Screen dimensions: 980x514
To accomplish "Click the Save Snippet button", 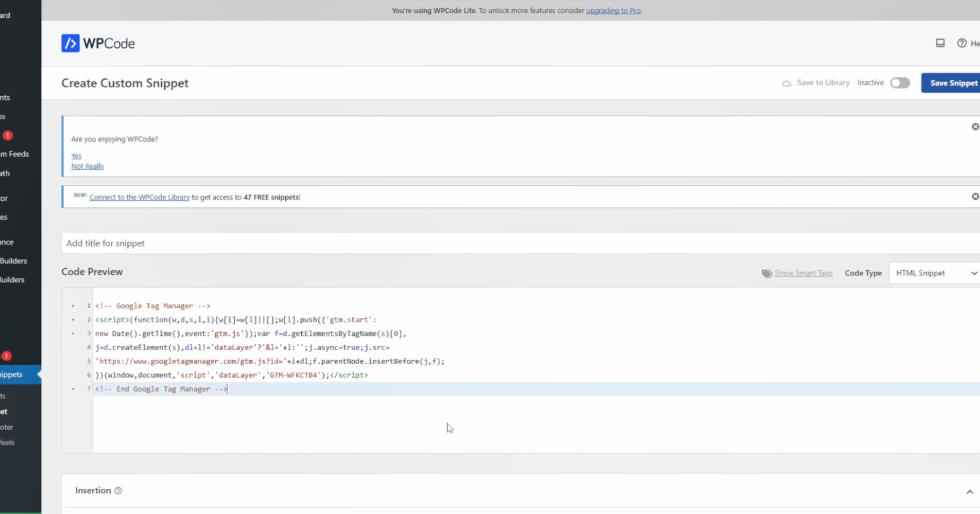I will [950, 83].
